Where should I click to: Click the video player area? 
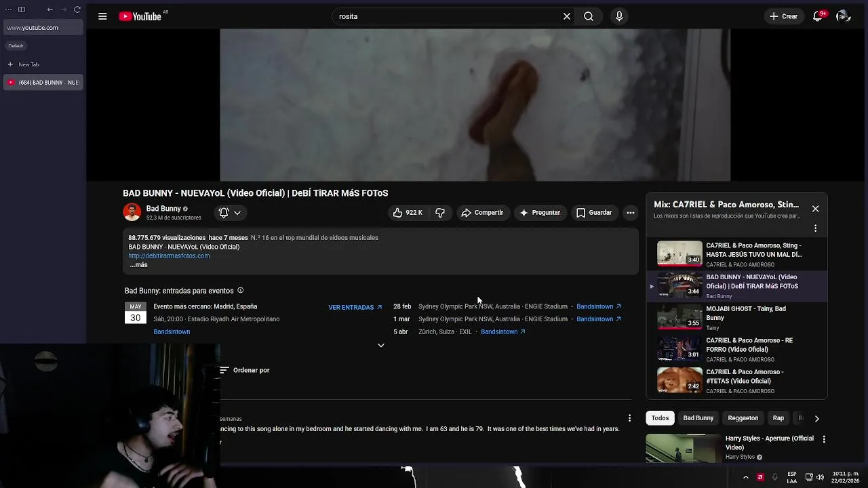point(475,105)
